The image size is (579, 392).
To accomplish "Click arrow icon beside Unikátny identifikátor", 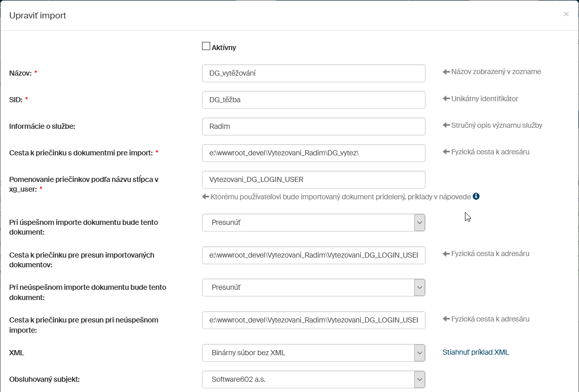I will [x=446, y=99].
